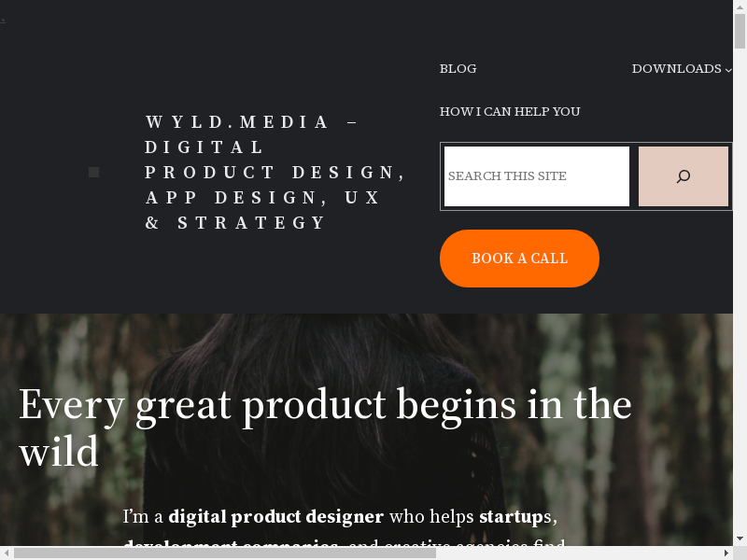The height and width of the screenshot is (560, 747).
Task: Click the bold 'digital product designer' text
Action: [275, 517]
